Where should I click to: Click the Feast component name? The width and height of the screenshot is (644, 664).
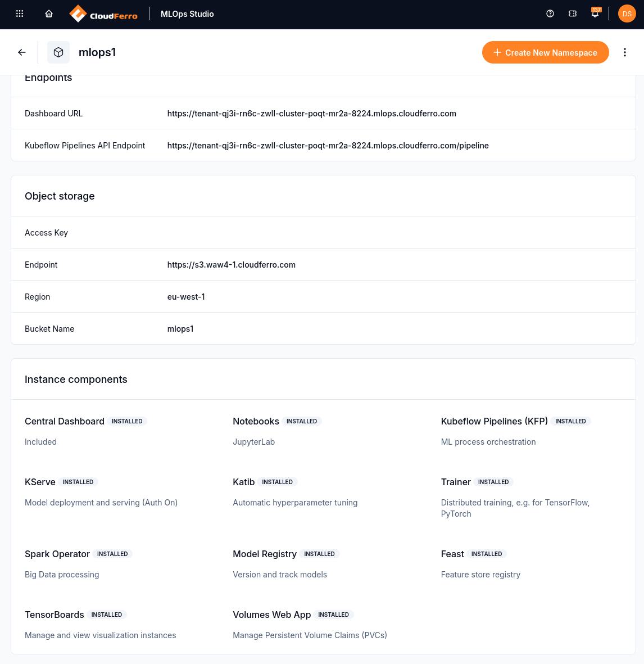(x=452, y=554)
